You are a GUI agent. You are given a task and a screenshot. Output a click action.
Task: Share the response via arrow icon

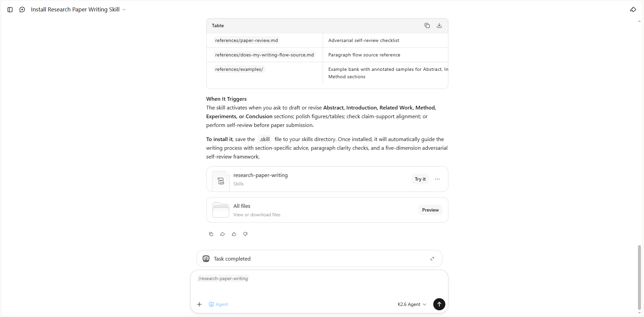tap(223, 234)
